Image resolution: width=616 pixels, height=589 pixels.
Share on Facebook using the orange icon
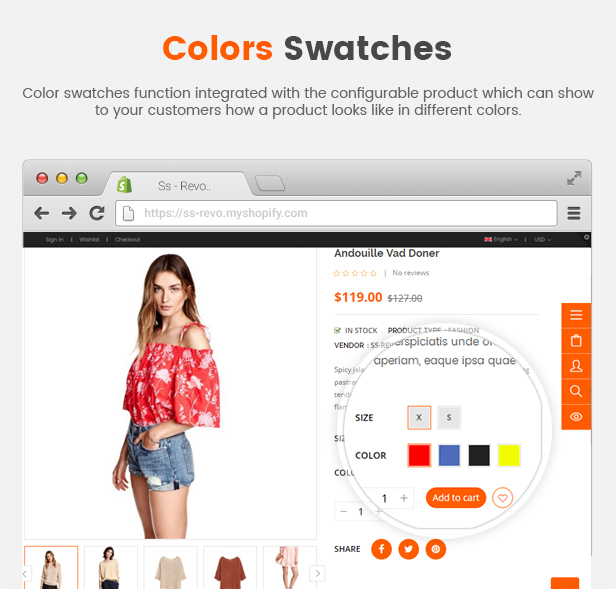[381, 549]
